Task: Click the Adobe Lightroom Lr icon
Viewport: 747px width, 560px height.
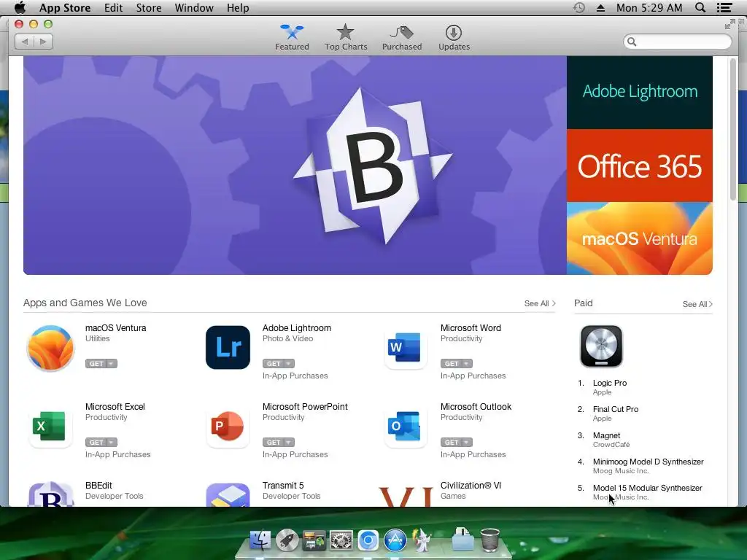Action: tap(228, 348)
